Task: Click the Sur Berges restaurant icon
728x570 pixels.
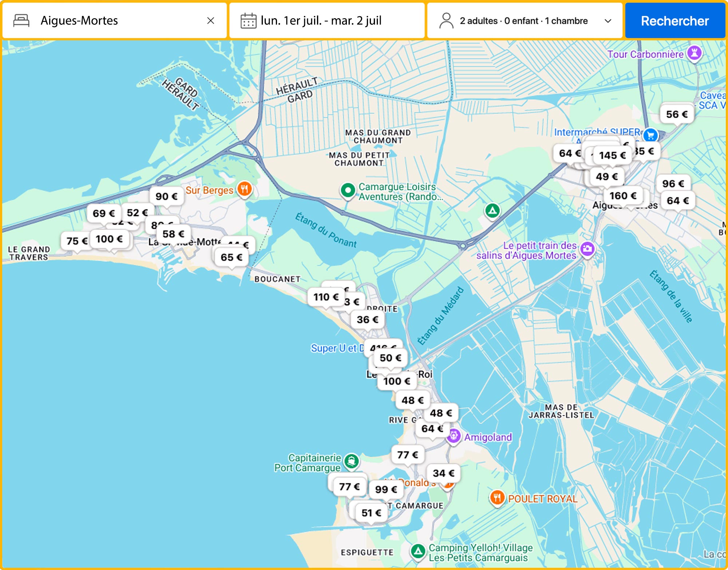Action: (244, 189)
